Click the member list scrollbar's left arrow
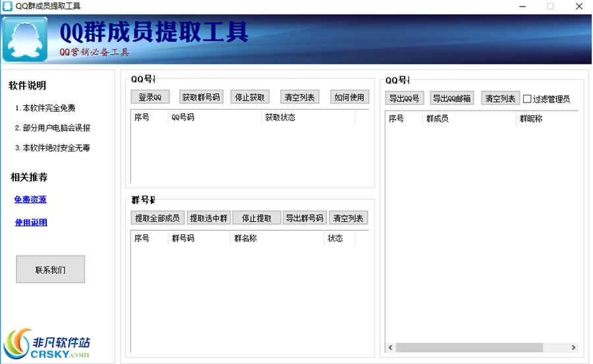Image resolution: width=593 pixels, height=364 pixels. click(391, 348)
